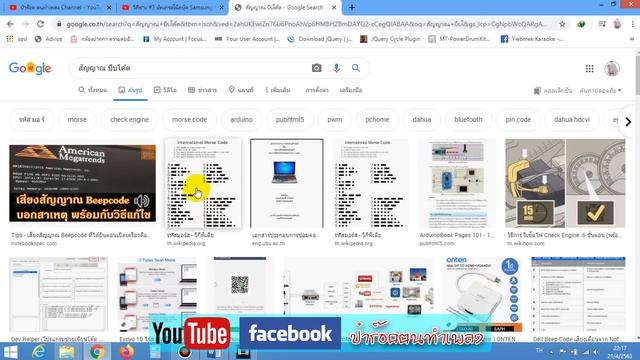Filter images by 'dahua hdcvi' chip
Screen dimensions: 640x360
(x=572, y=120)
